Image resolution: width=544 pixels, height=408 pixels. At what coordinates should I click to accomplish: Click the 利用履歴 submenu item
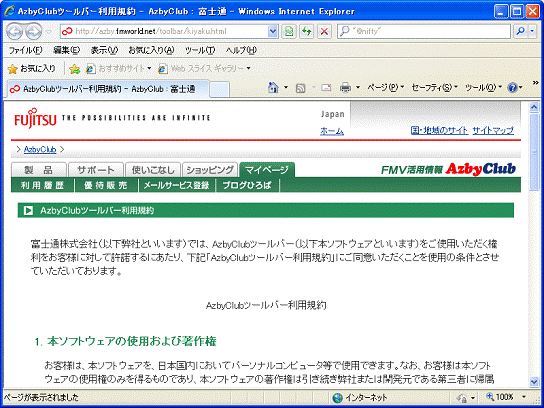coord(42,185)
